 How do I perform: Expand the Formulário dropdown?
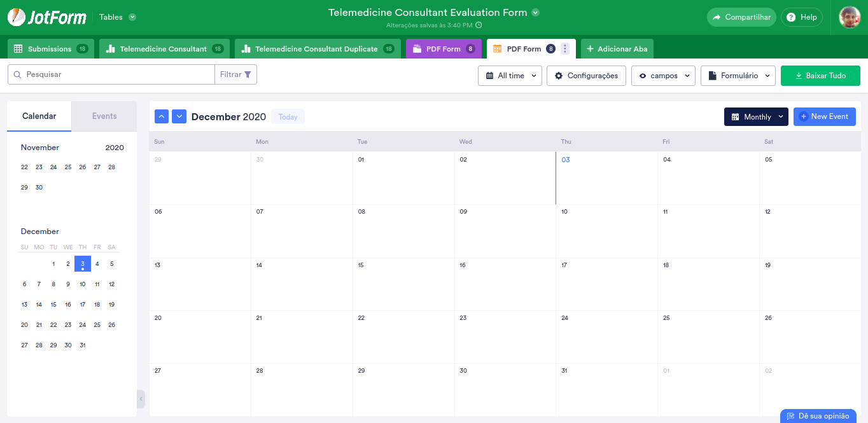738,76
